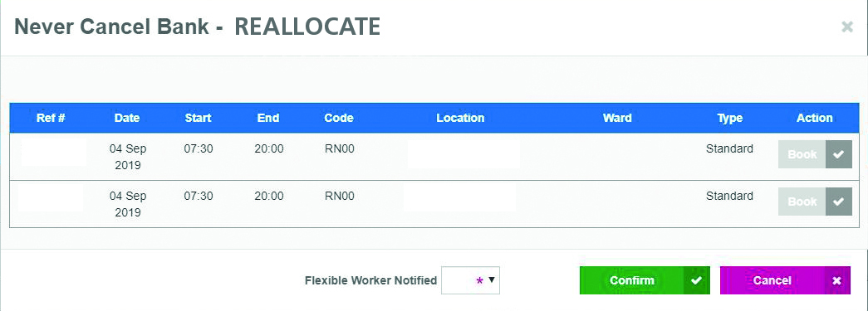Viewport: 868px width, 311px height.
Task: Close the Reallocate dialog with top X
Action: (847, 27)
